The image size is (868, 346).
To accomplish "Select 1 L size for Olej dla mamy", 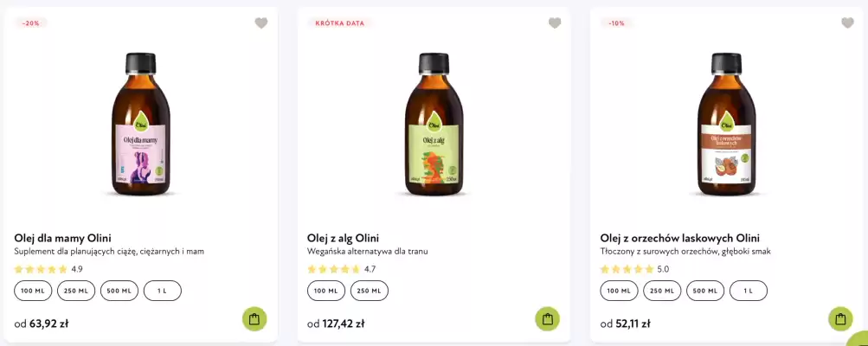I will pyautogui.click(x=163, y=291).
